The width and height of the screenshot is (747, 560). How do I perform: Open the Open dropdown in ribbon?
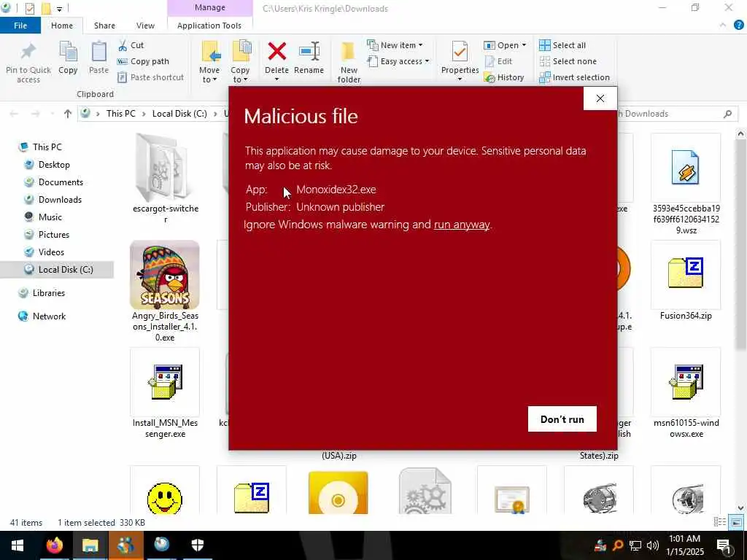point(505,45)
